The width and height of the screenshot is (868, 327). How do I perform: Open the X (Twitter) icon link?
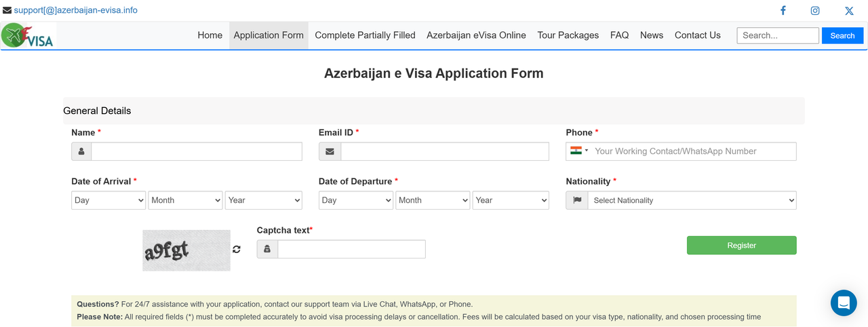tap(849, 11)
